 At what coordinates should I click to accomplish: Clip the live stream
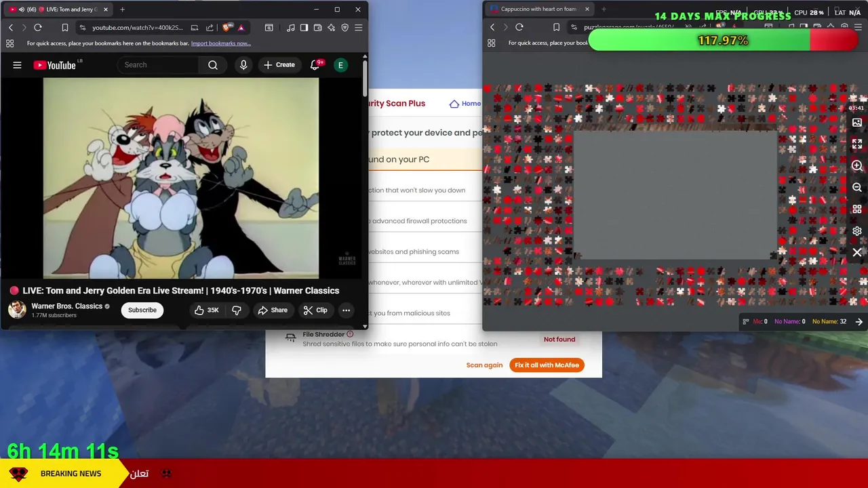315,310
